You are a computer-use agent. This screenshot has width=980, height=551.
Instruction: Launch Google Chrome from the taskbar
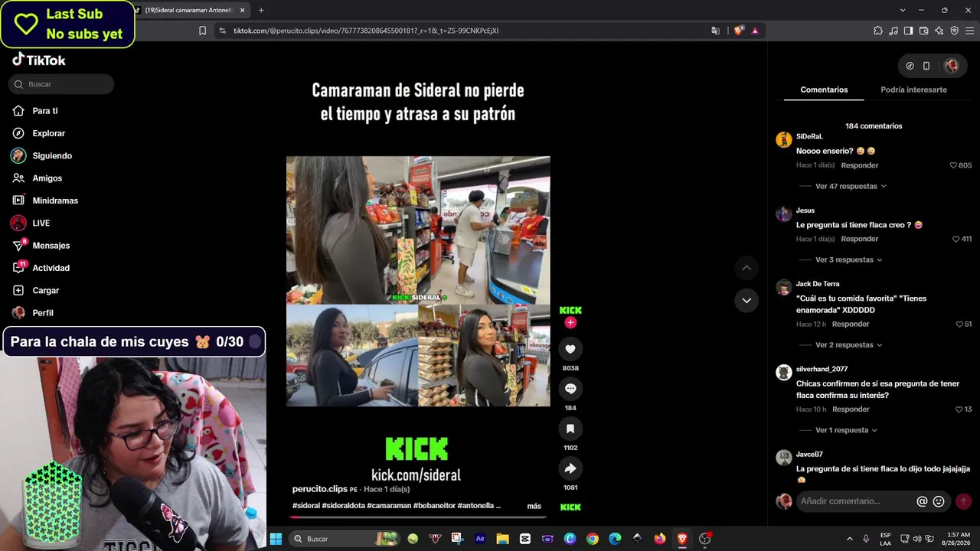pyautogui.click(x=593, y=539)
